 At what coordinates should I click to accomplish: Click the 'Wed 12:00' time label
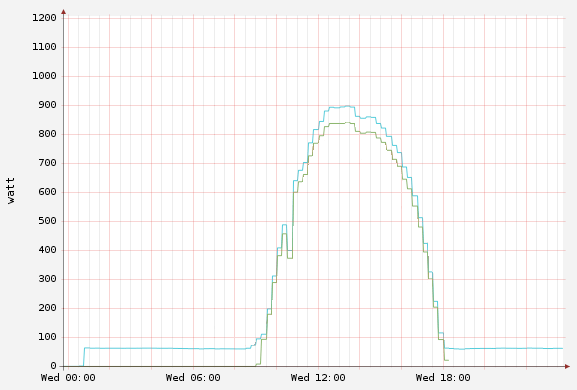[318, 378]
